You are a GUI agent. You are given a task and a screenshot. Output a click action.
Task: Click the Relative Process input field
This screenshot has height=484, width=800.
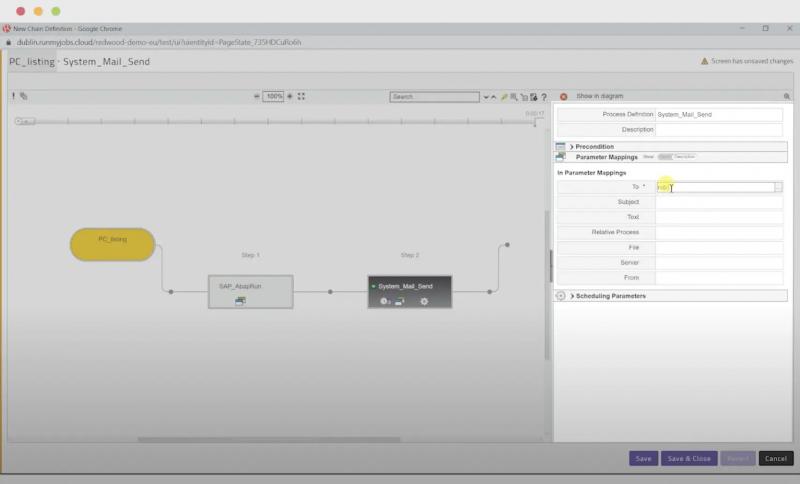click(x=719, y=232)
